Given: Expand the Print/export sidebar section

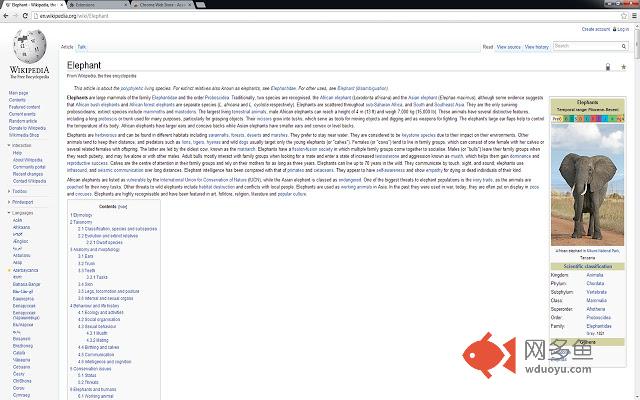Looking at the screenshot, I should coord(20,202).
